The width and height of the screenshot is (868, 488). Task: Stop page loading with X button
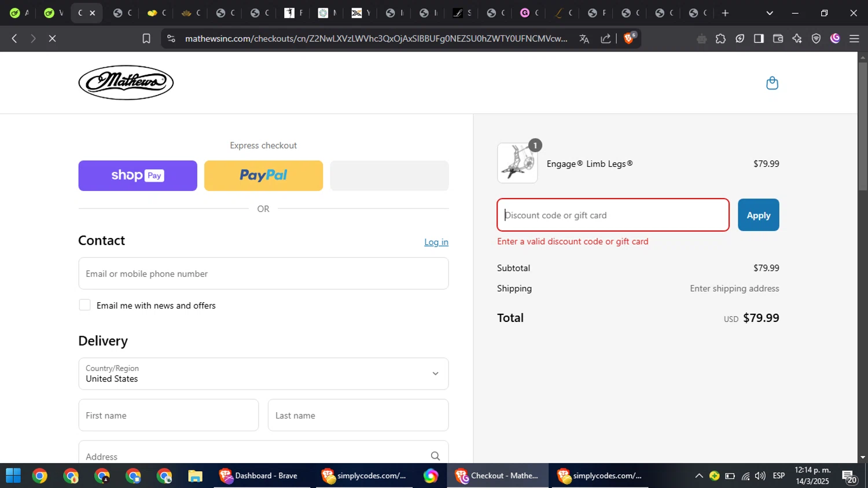click(52, 39)
